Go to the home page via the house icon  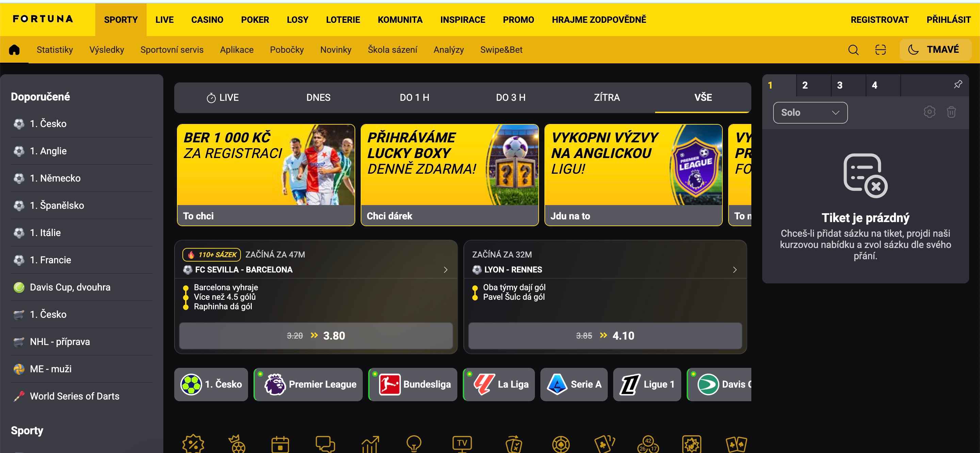14,49
